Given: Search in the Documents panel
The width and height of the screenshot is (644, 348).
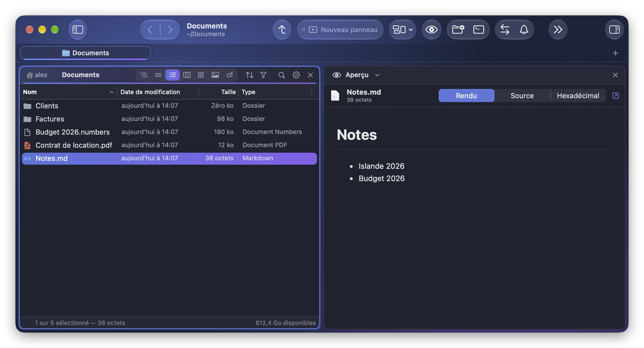Looking at the screenshot, I should click(281, 75).
